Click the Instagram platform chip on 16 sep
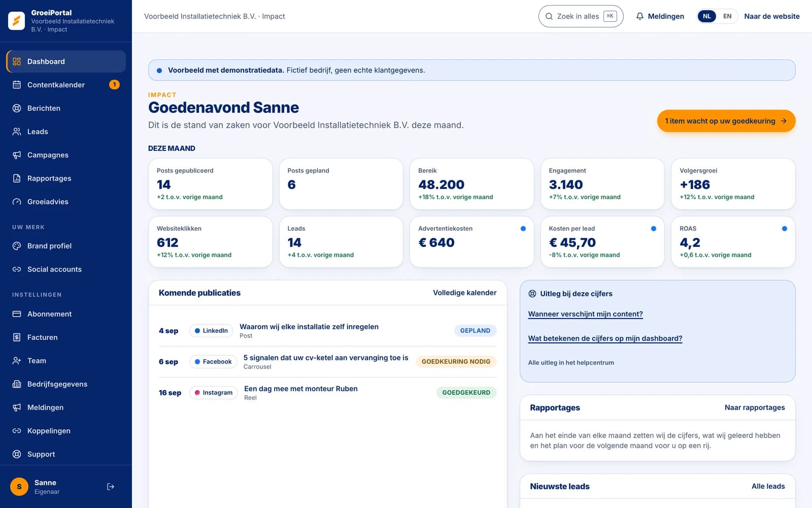 click(213, 393)
